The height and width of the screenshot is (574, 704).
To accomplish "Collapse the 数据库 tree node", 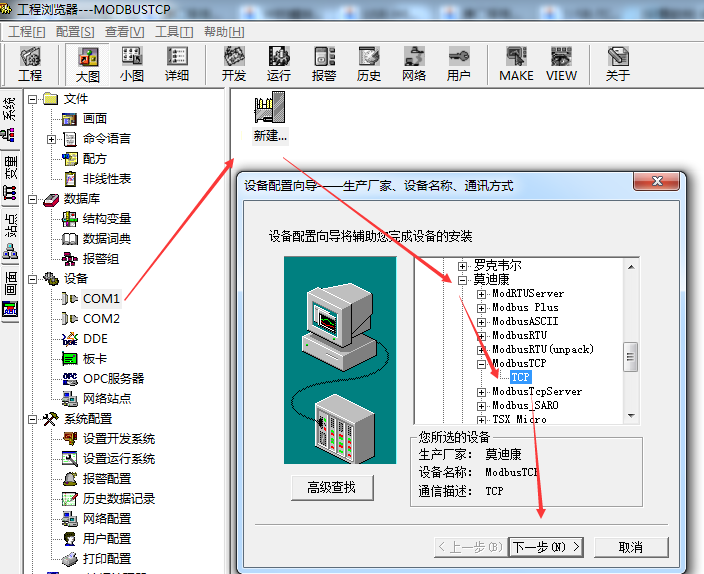I will pos(32,199).
